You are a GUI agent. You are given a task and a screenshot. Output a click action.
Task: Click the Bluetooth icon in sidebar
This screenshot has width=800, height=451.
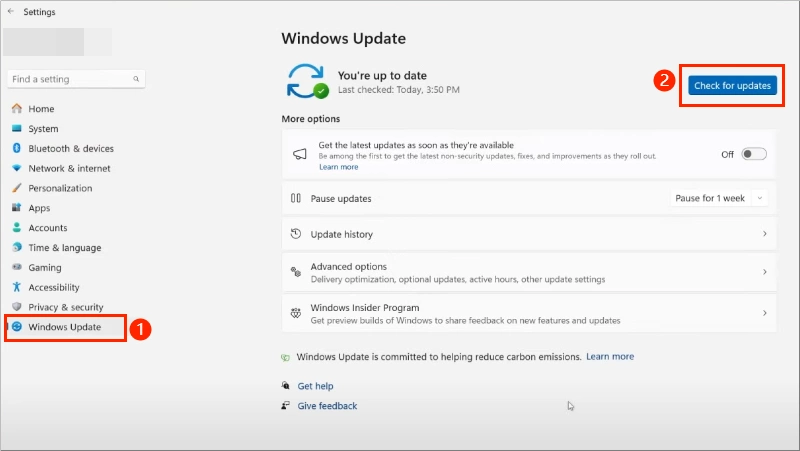(x=17, y=148)
